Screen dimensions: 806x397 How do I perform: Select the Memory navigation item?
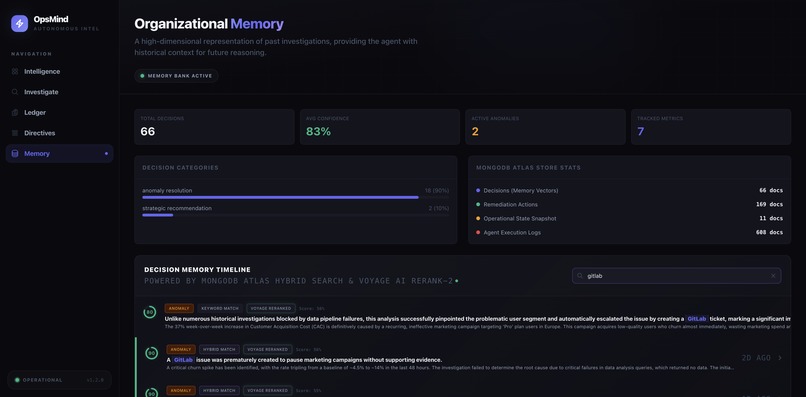pyautogui.click(x=60, y=154)
